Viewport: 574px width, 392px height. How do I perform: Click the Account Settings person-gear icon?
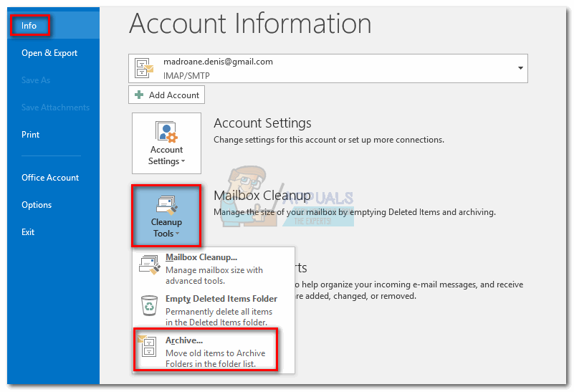coord(166,131)
